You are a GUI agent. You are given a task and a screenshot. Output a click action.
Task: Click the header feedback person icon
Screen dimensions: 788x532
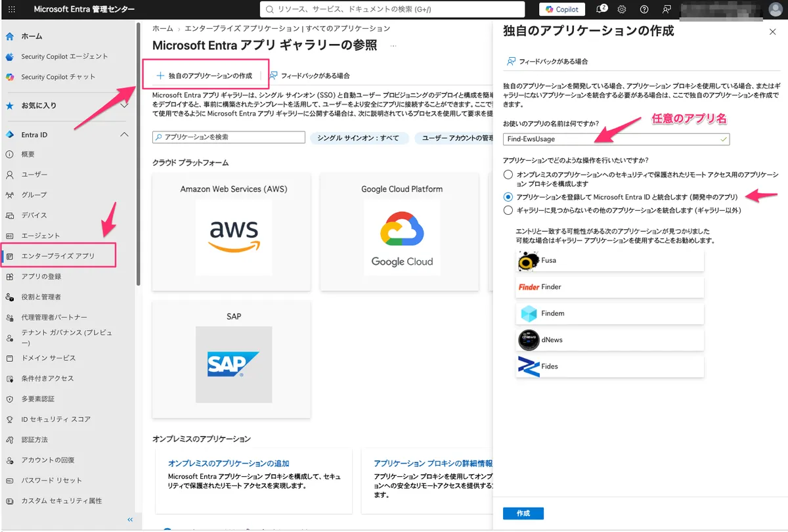(667, 9)
